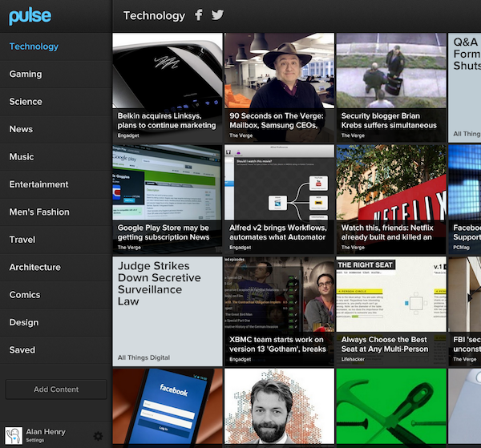Open the Music category

click(56, 157)
